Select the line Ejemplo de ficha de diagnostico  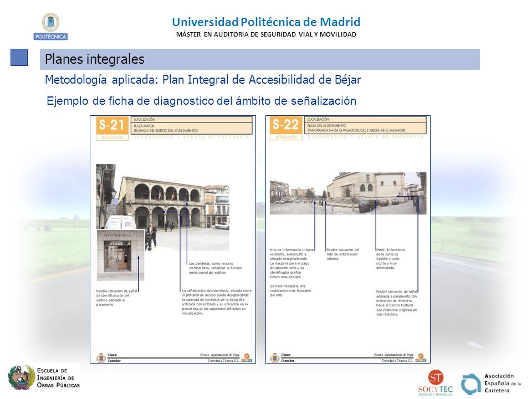pos(202,101)
